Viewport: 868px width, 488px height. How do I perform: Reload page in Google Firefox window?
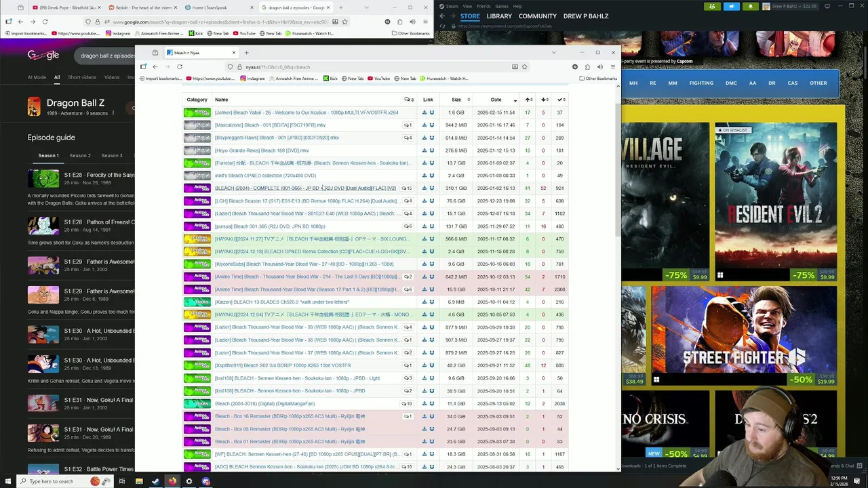45,22
